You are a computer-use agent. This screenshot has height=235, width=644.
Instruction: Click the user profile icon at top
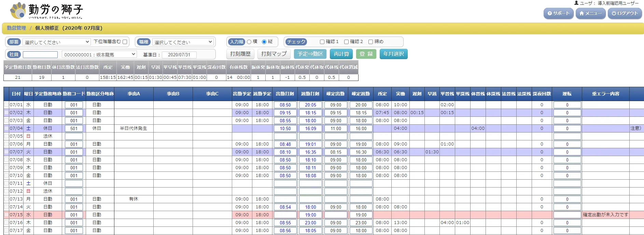(576, 3)
